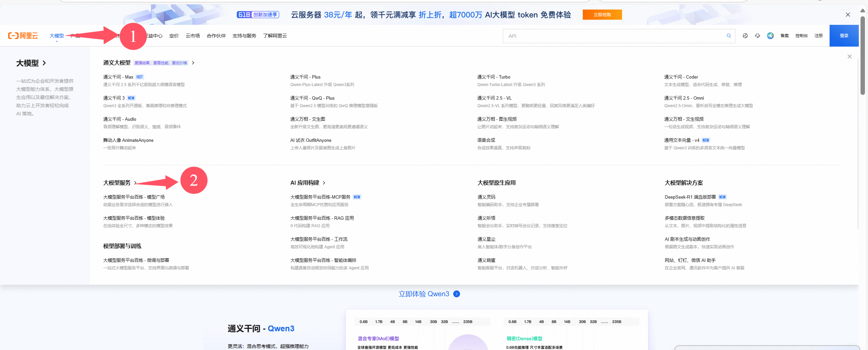868x350 pixels.
Task: Click the 618 创新加速季 badge
Action: (258, 15)
